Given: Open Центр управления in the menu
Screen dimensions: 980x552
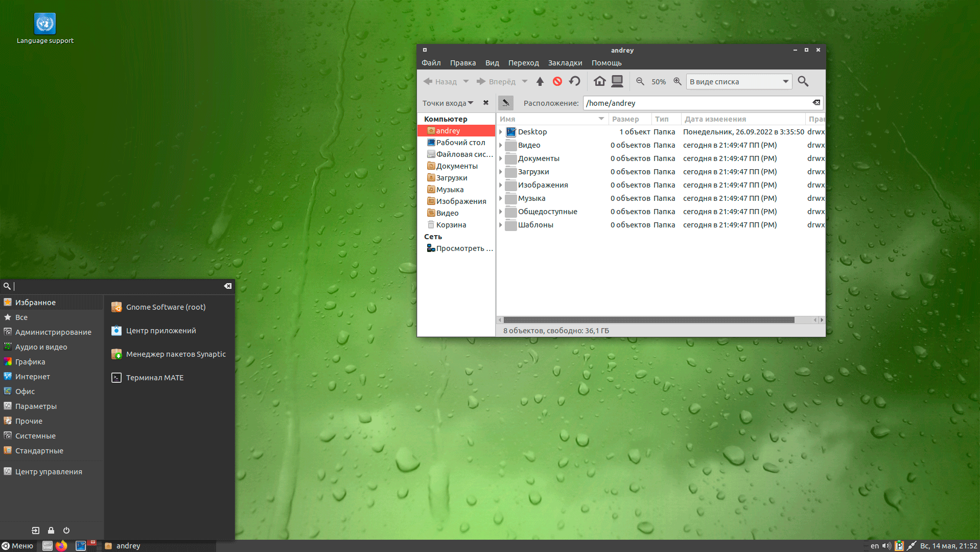Looking at the screenshot, I should (49, 472).
